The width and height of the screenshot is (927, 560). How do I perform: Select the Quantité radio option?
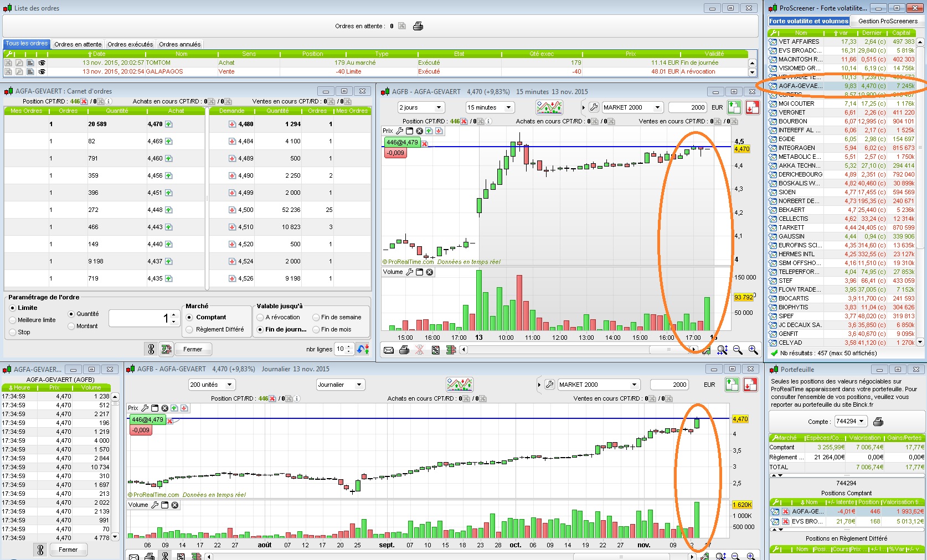[x=71, y=314]
